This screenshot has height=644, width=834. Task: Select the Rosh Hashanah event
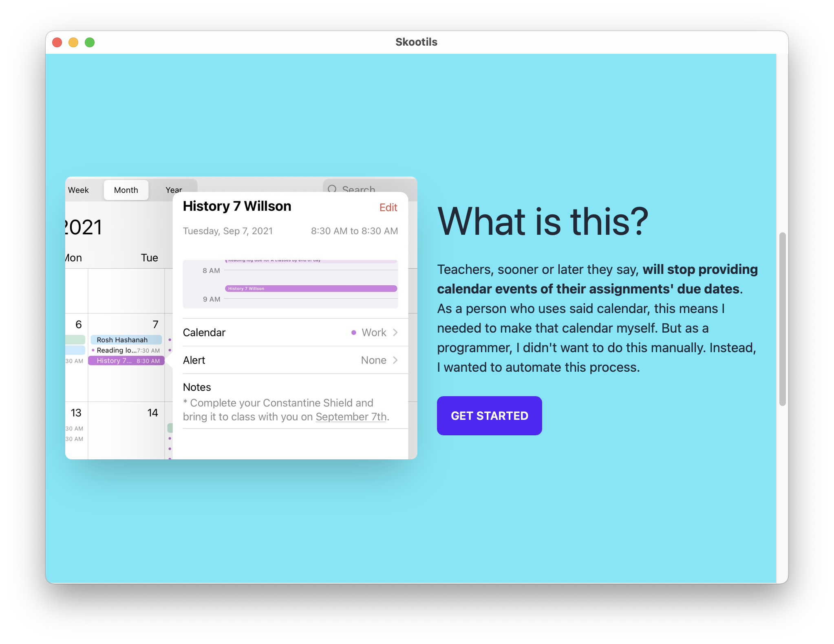click(126, 340)
